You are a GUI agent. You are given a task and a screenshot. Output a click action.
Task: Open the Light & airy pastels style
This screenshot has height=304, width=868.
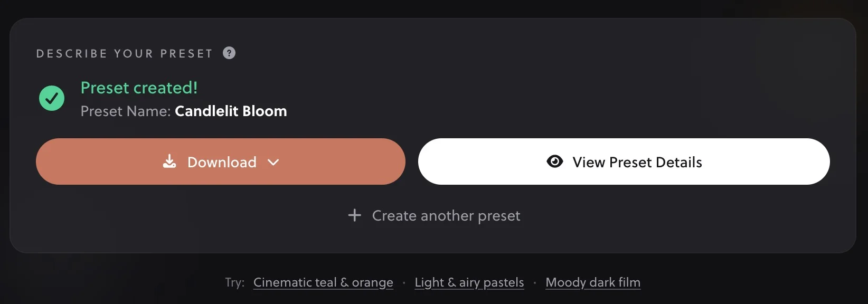tap(469, 282)
